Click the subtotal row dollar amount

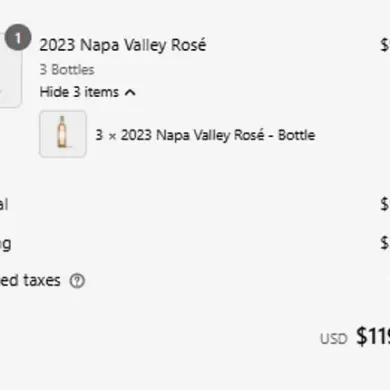pyautogui.click(x=385, y=204)
